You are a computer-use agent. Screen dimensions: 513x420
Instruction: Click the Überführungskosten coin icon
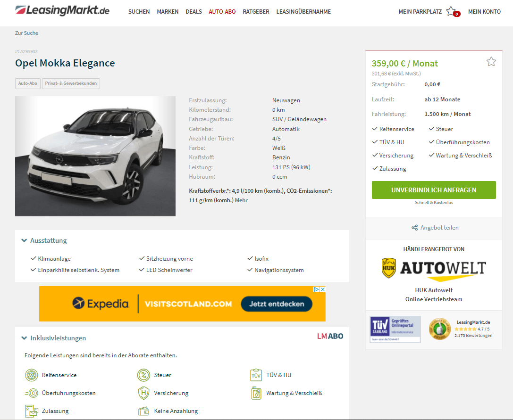click(x=32, y=393)
